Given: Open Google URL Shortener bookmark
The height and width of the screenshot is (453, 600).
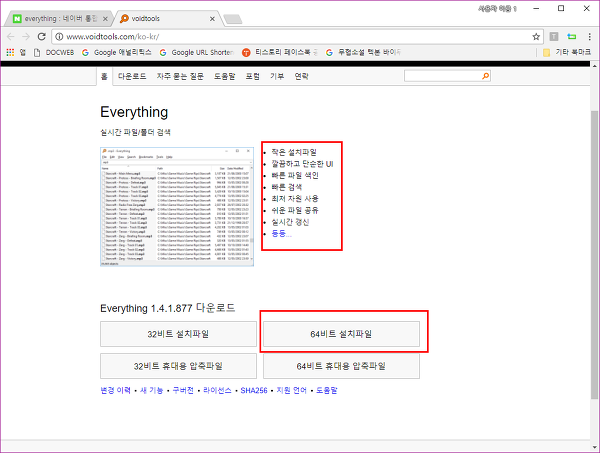Looking at the screenshot, I should pyautogui.click(x=196, y=52).
